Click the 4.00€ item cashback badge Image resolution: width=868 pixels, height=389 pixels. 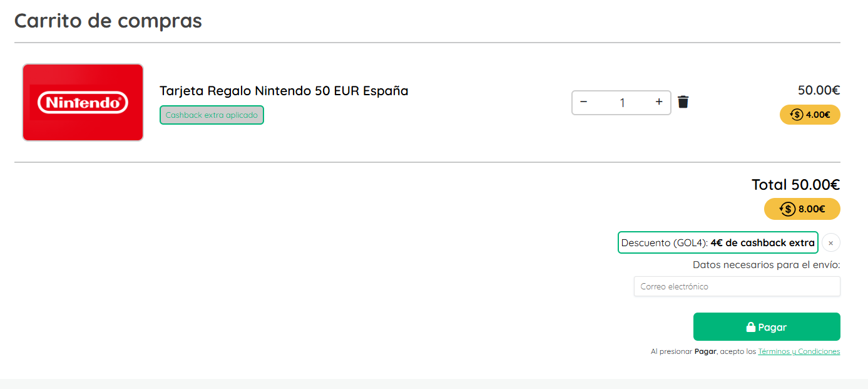[x=810, y=115]
